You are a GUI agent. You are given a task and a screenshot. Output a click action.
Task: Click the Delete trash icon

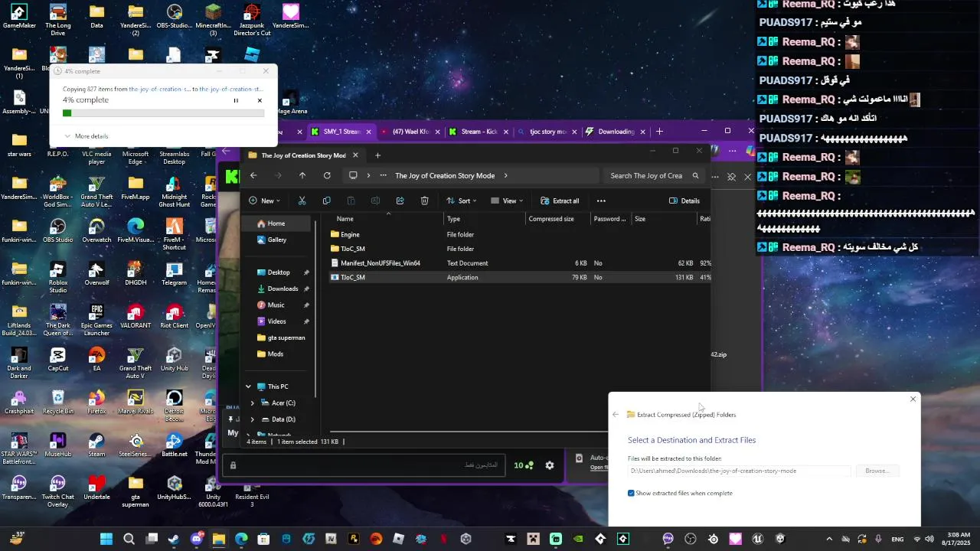tap(424, 201)
